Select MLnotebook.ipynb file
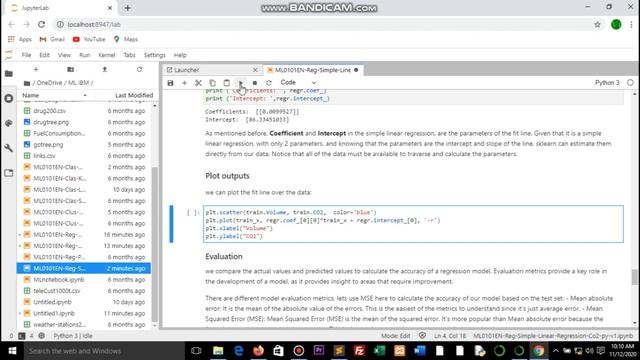 click(84, 280)
